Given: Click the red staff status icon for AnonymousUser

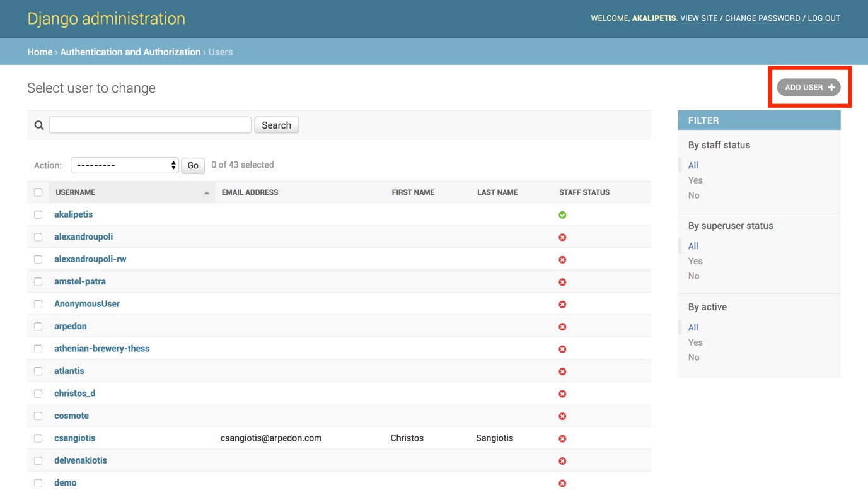Looking at the screenshot, I should (x=562, y=305).
